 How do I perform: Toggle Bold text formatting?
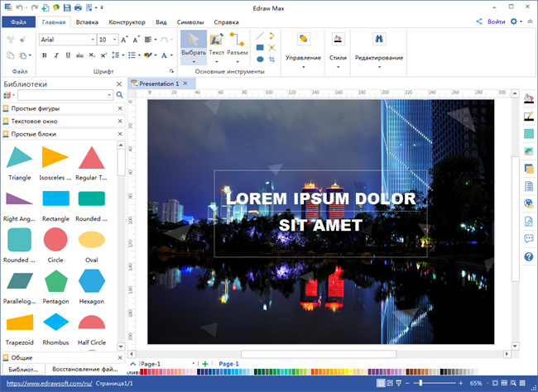pos(45,55)
